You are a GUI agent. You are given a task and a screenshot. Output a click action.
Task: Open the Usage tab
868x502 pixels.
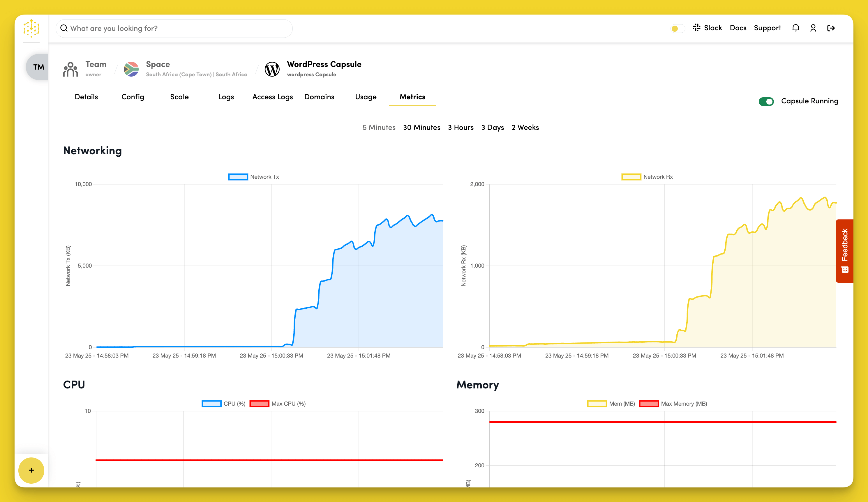pyautogui.click(x=366, y=97)
